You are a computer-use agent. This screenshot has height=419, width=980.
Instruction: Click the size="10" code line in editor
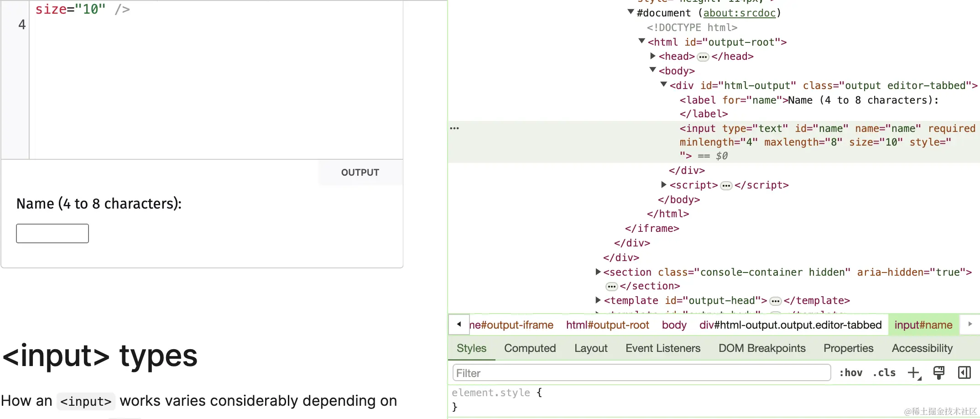83,9
